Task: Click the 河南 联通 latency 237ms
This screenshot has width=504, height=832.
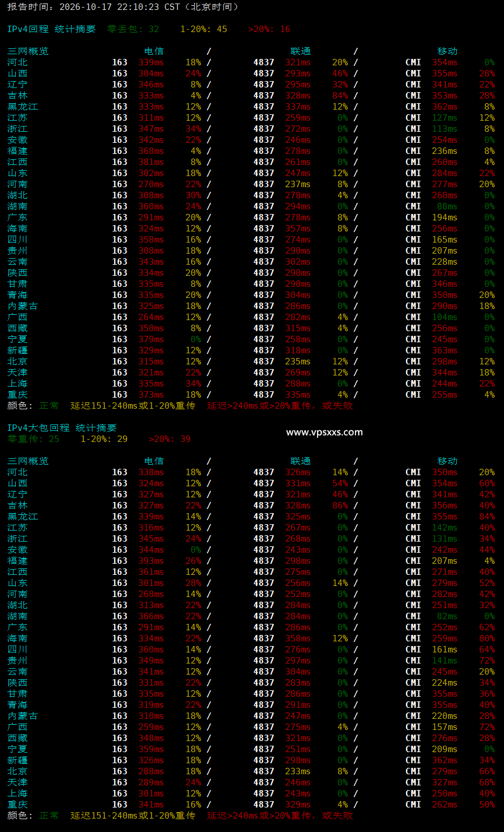Action: tap(298, 184)
